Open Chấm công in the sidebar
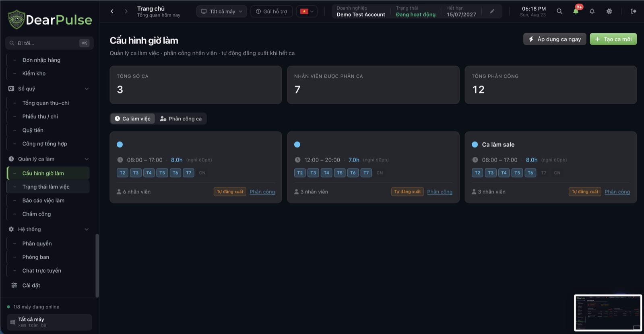This screenshot has height=334, width=644. pos(48,214)
